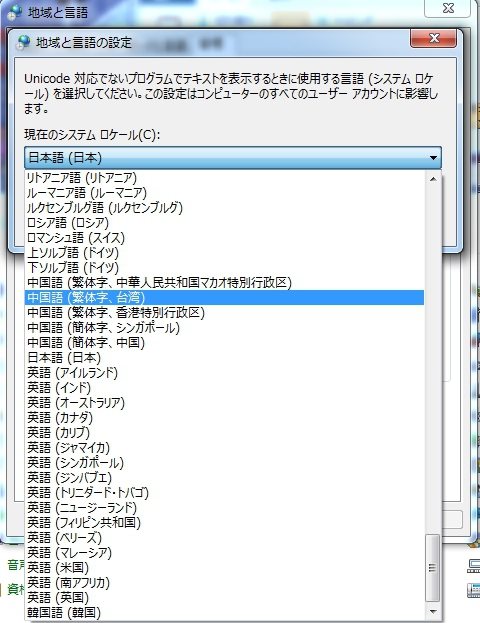Choose ルクセンブルグ語 (ルクセンブルグ)
This screenshot has width=480, height=623.
[x=224, y=208]
